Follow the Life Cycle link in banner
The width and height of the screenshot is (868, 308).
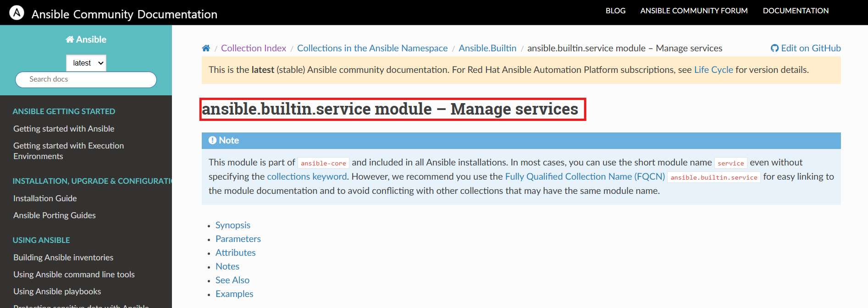click(x=713, y=70)
